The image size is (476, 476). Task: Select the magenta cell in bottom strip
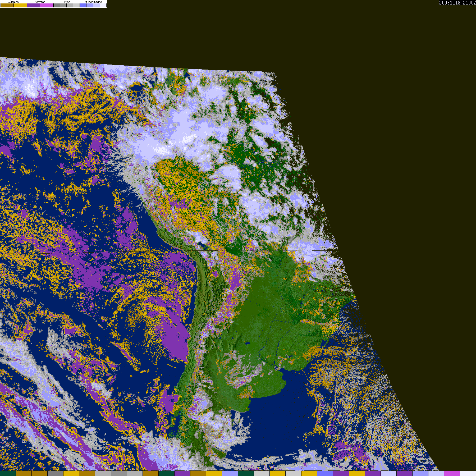tap(452, 473)
